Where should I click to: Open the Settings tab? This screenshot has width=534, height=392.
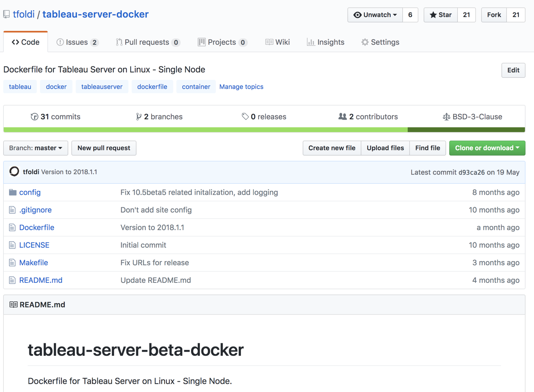pyautogui.click(x=380, y=42)
